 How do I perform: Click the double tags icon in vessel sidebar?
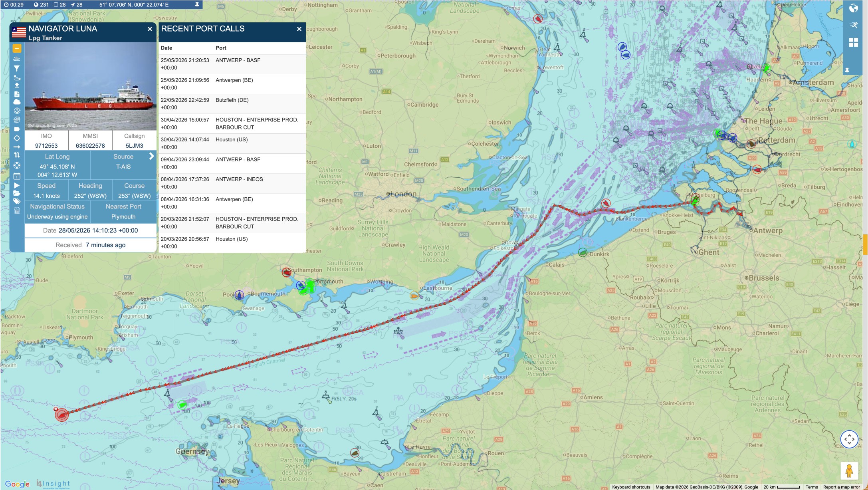pos(17,202)
